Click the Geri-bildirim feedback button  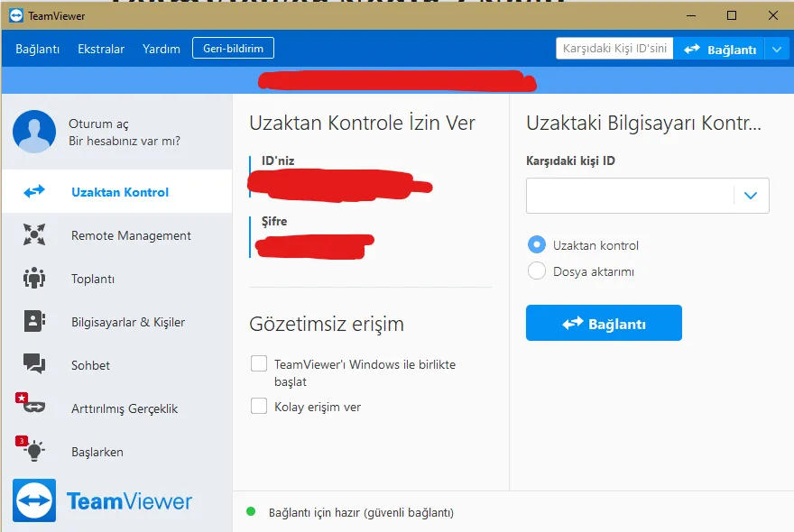pos(233,48)
